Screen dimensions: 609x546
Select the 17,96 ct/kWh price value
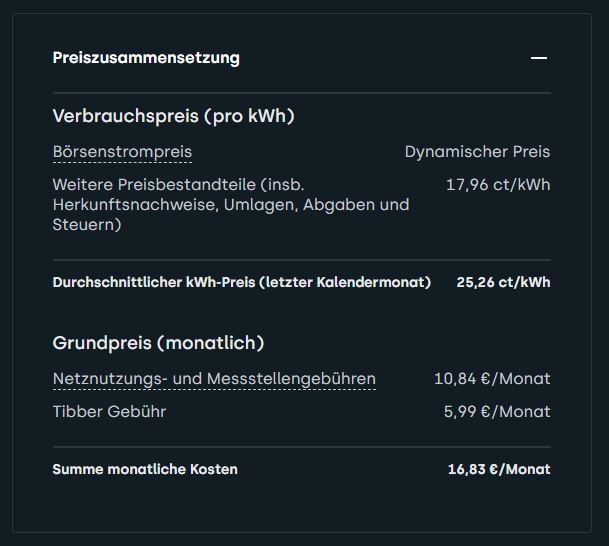click(x=498, y=185)
